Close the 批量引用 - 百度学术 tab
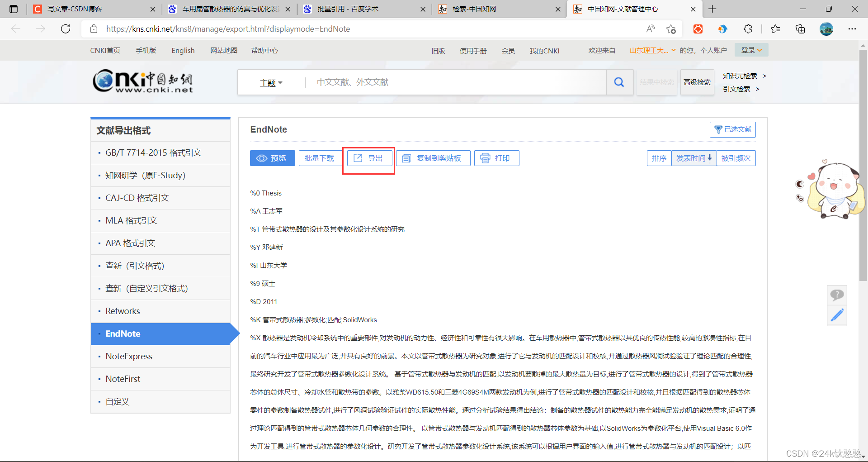The image size is (868, 462). pyautogui.click(x=423, y=9)
